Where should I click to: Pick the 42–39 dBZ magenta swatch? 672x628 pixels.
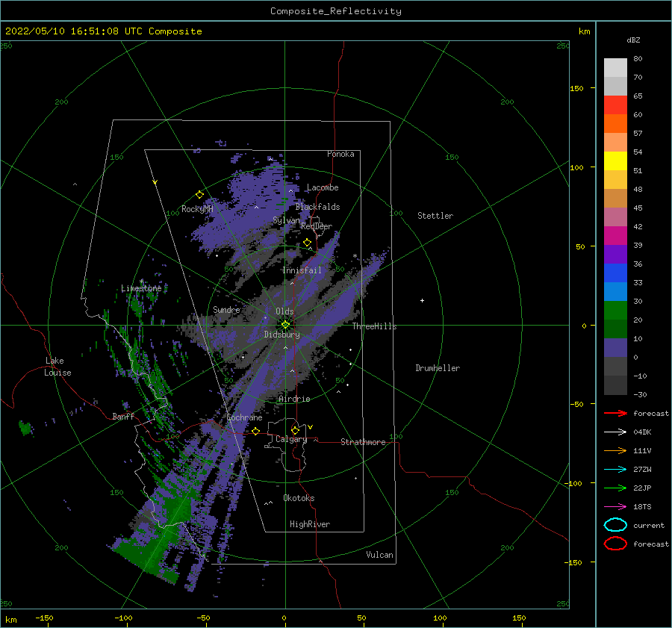pos(615,236)
